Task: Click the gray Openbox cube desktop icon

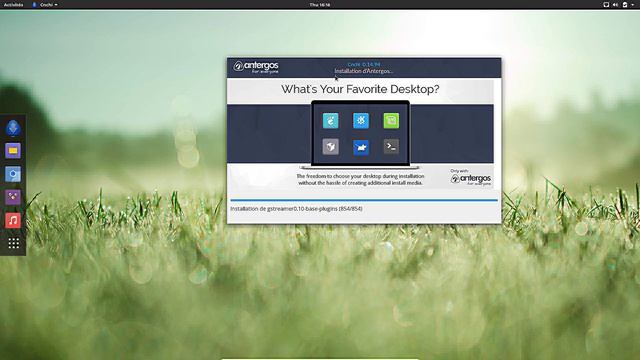Action: click(x=331, y=147)
